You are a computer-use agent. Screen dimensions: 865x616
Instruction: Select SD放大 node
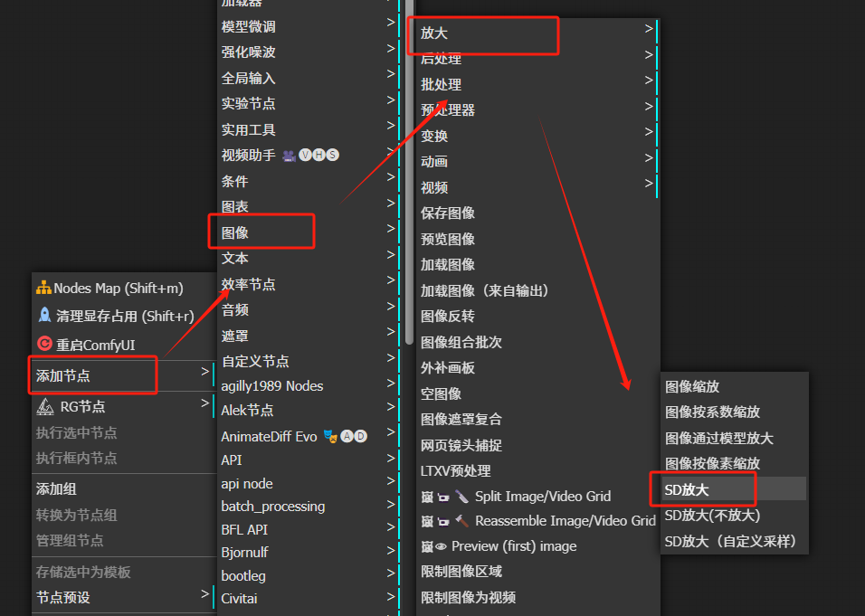[x=735, y=489]
